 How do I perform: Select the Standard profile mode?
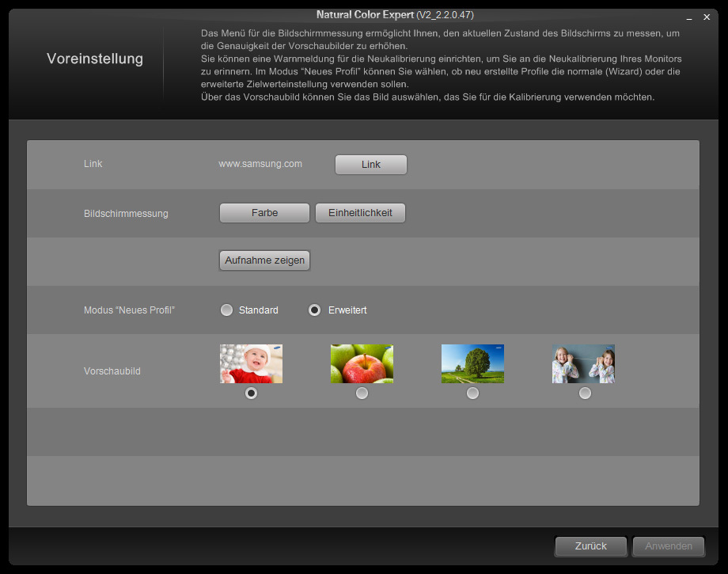point(226,310)
